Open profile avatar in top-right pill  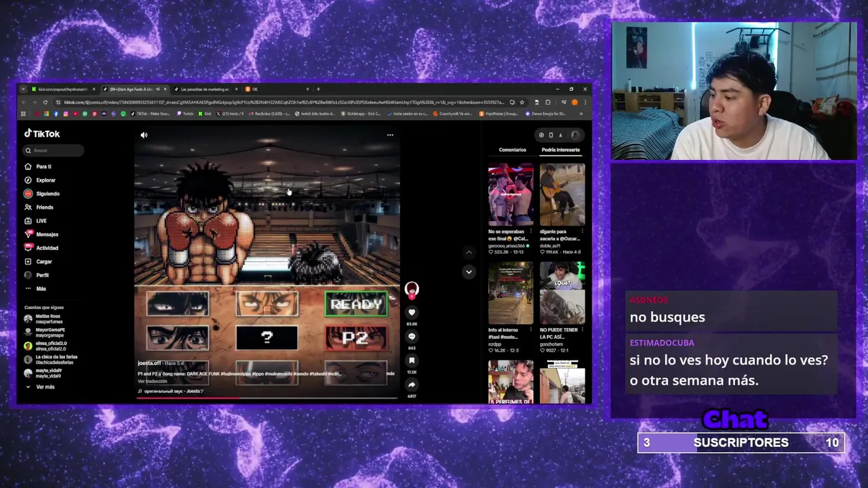click(x=574, y=135)
